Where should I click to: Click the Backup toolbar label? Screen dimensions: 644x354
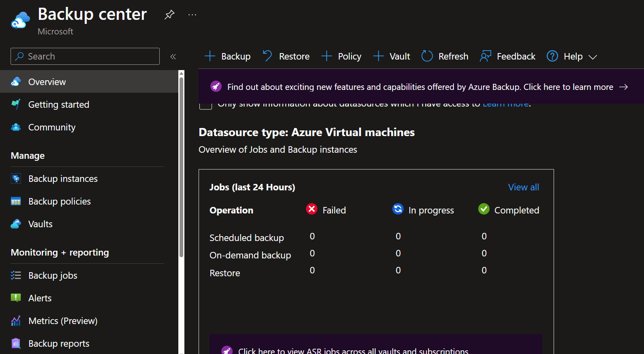(x=236, y=56)
